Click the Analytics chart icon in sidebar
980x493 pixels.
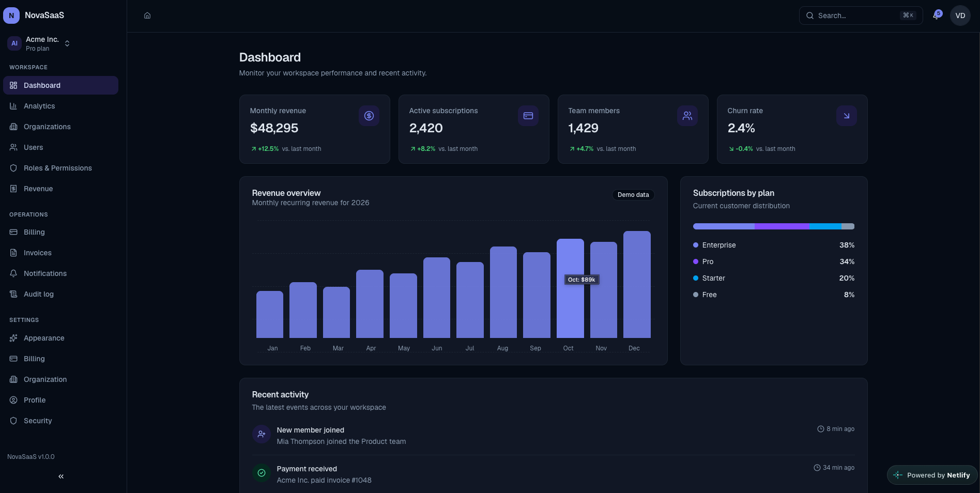pos(13,106)
